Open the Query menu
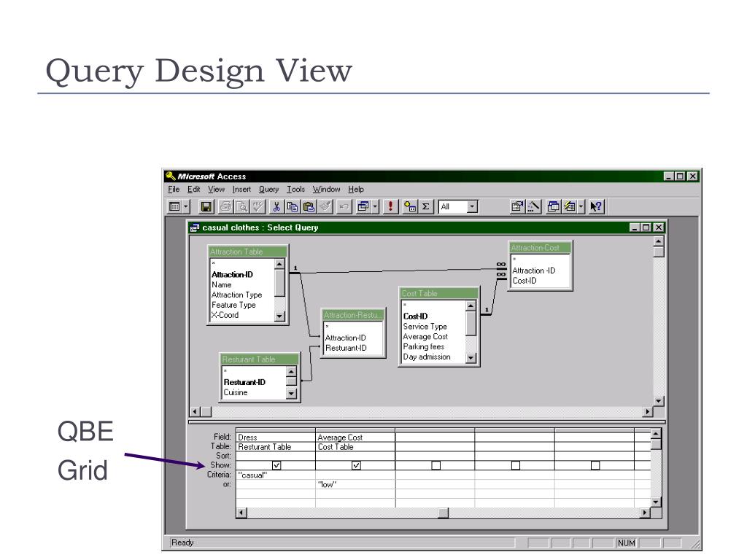747x560 pixels. [x=268, y=189]
